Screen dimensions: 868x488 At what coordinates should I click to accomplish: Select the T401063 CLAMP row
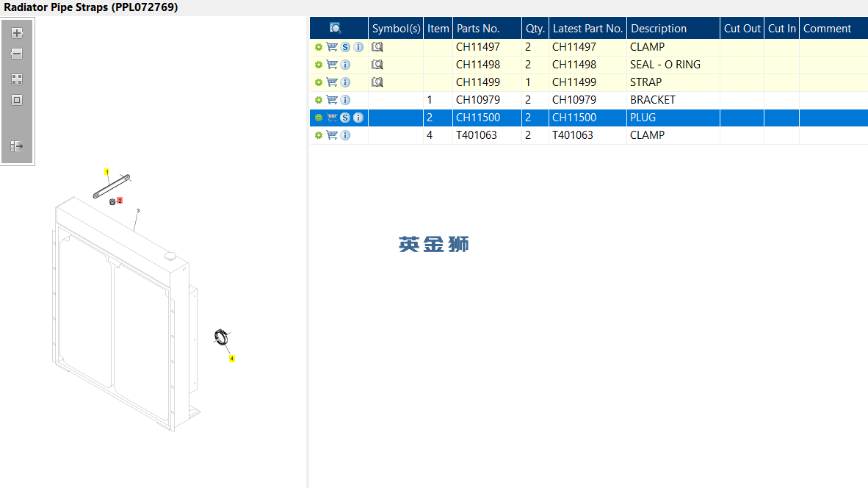point(589,135)
